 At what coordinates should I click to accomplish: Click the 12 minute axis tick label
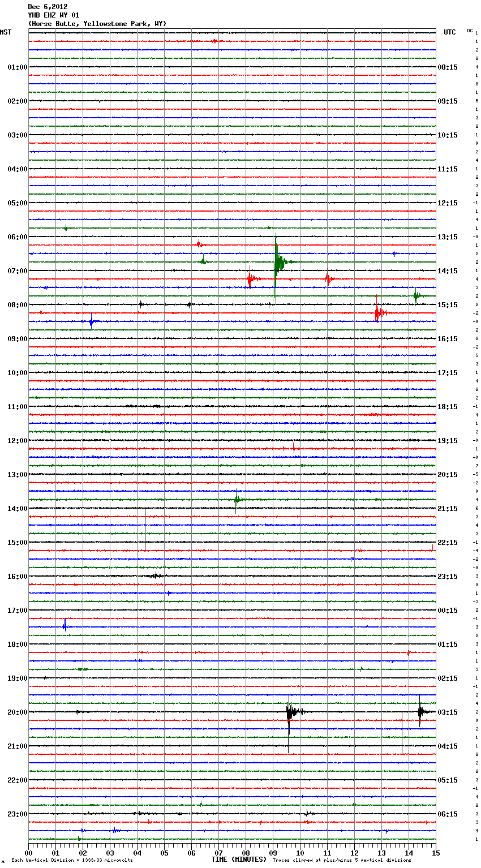coord(354,853)
